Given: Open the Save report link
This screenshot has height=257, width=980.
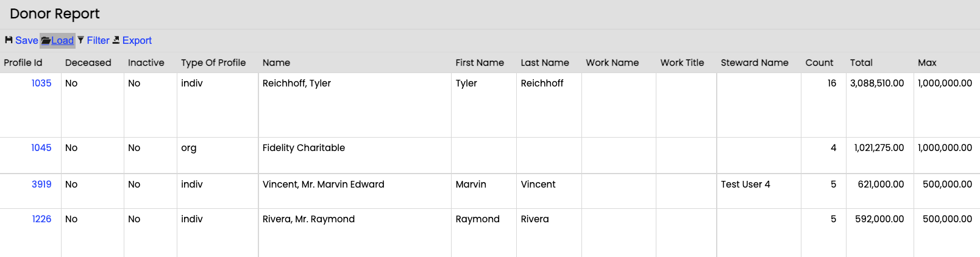Looking at the screenshot, I should (27, 40).
